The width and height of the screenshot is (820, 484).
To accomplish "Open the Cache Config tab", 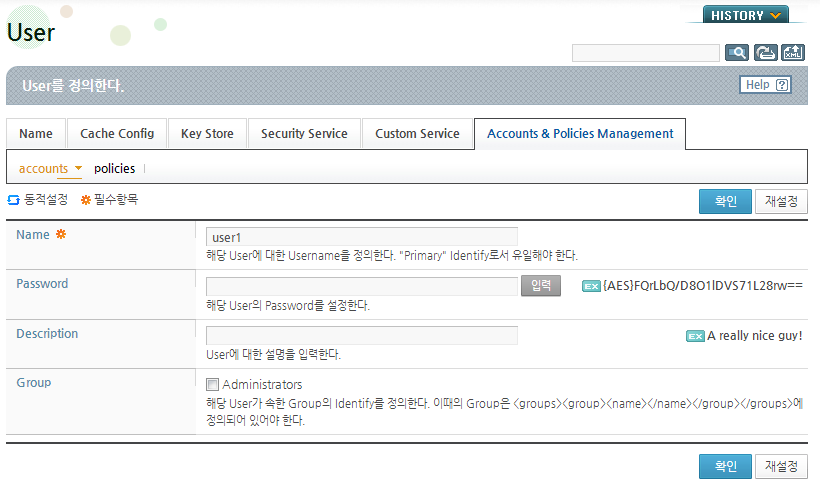I will (x=117, y=134).
